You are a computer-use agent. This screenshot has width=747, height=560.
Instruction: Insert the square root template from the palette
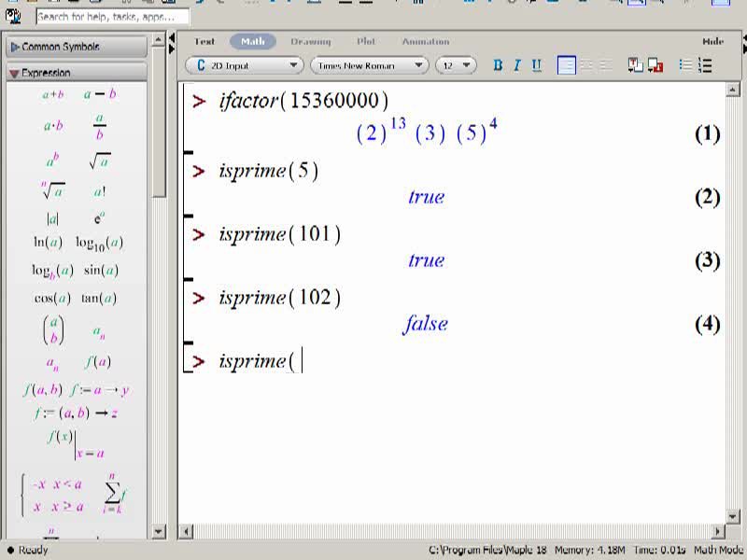(100, 161)
